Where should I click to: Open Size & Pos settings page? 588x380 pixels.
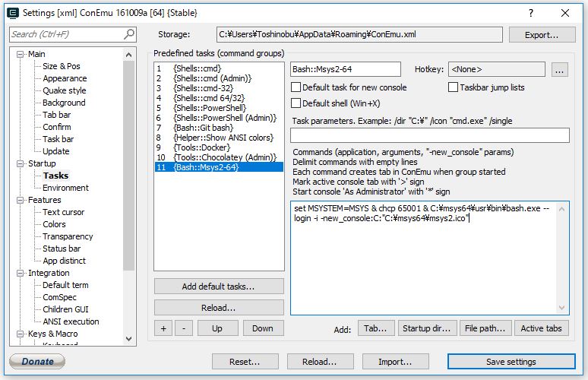click(x=61, y=66)
